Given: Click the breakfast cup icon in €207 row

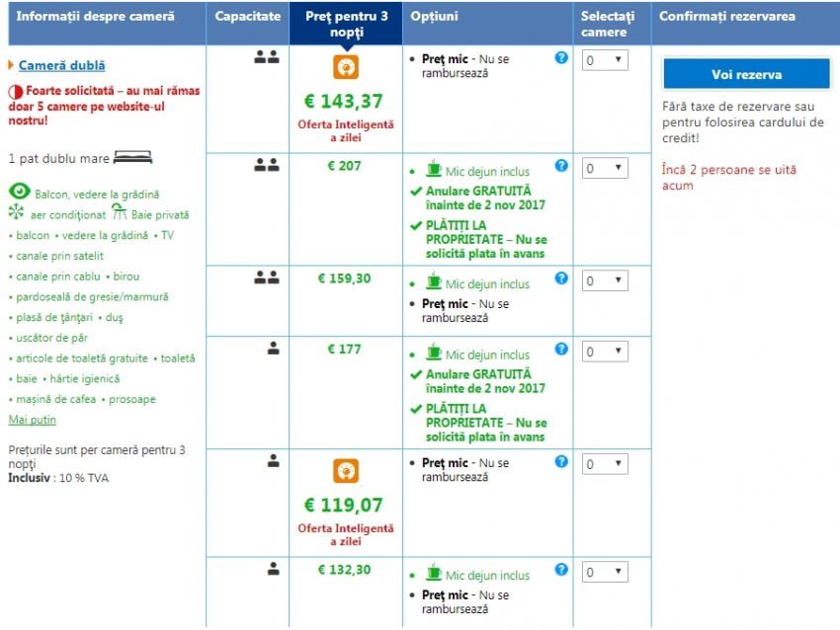Looking at the screenshot, I should (x=434, y=168).
